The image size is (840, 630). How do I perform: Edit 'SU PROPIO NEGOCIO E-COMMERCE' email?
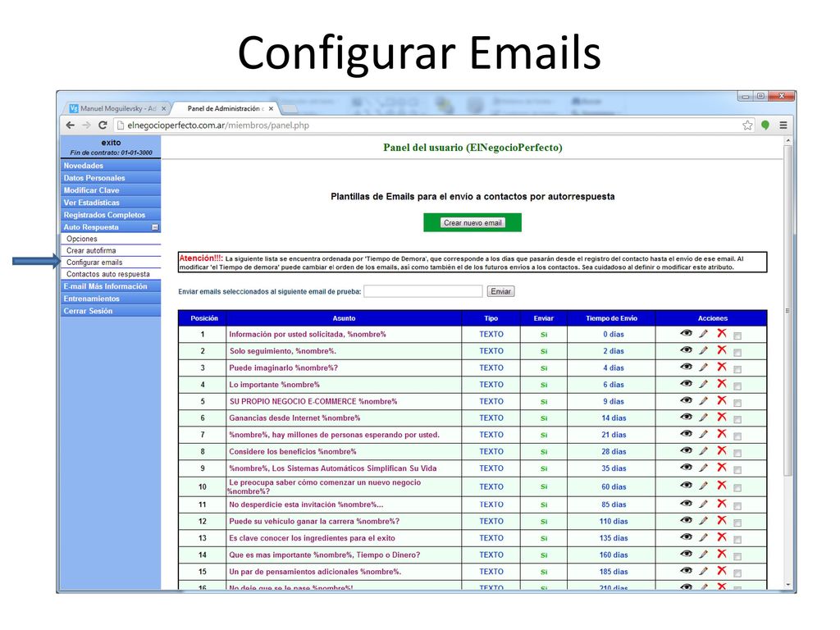tap(703, 400)
